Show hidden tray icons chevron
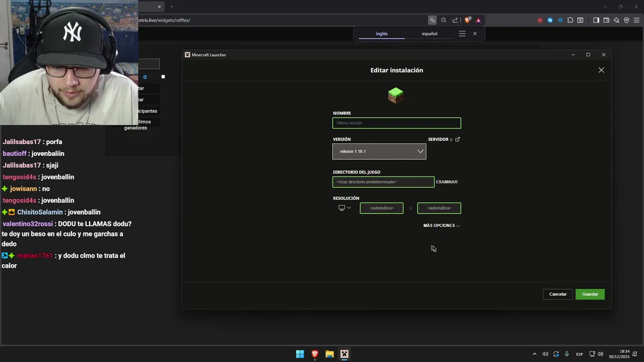644x362 pixels. click(534, 354)
